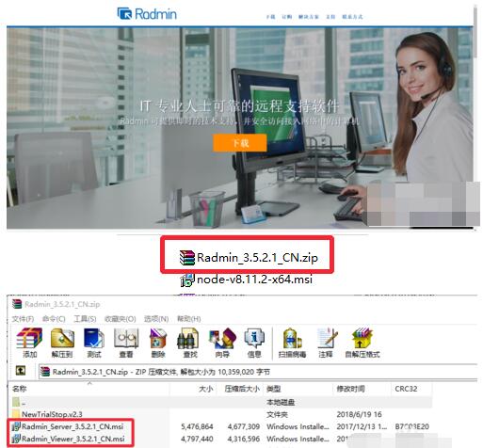Open the 文件(F) menu in WinRAR

(23, 319)
